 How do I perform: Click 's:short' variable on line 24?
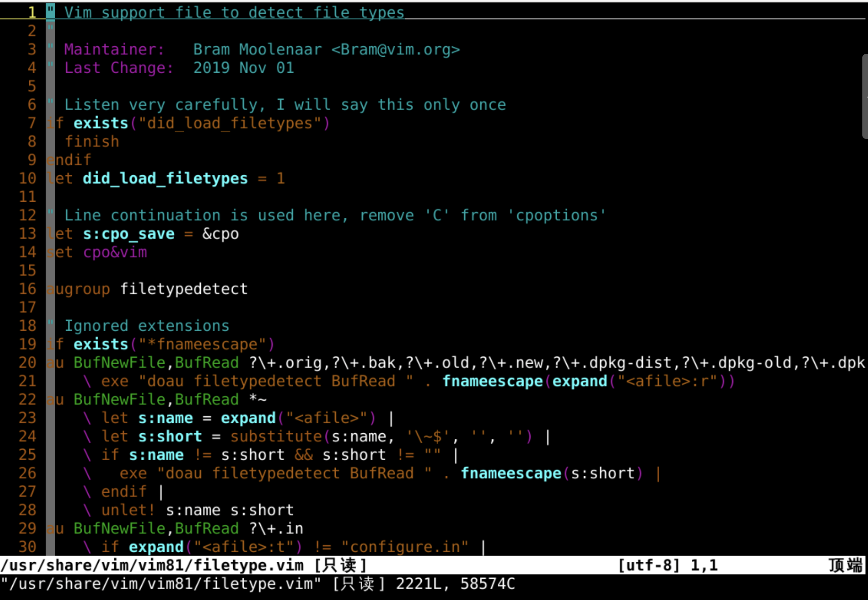coord(170,437)
